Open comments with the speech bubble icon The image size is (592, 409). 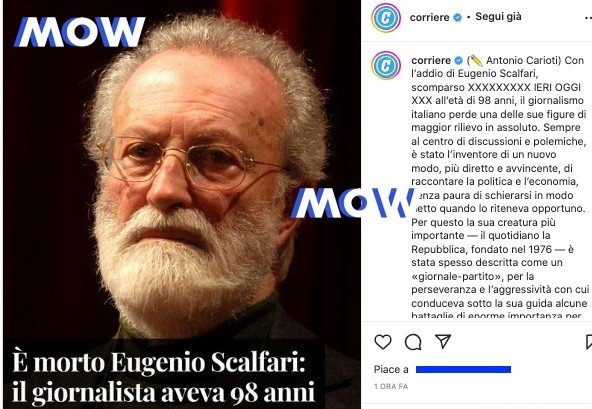[x=413, y=342]
